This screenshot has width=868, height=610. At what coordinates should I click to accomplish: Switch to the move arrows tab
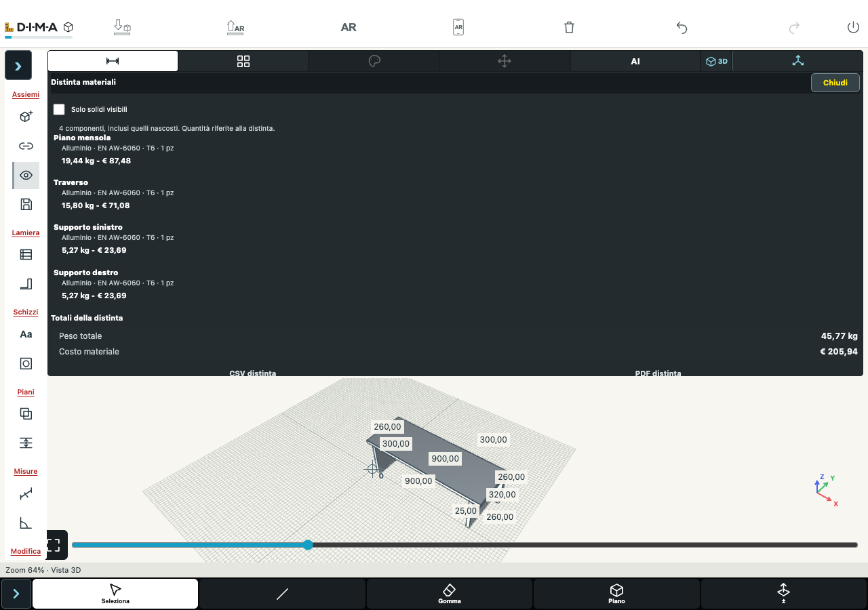(x=505, y=61)
